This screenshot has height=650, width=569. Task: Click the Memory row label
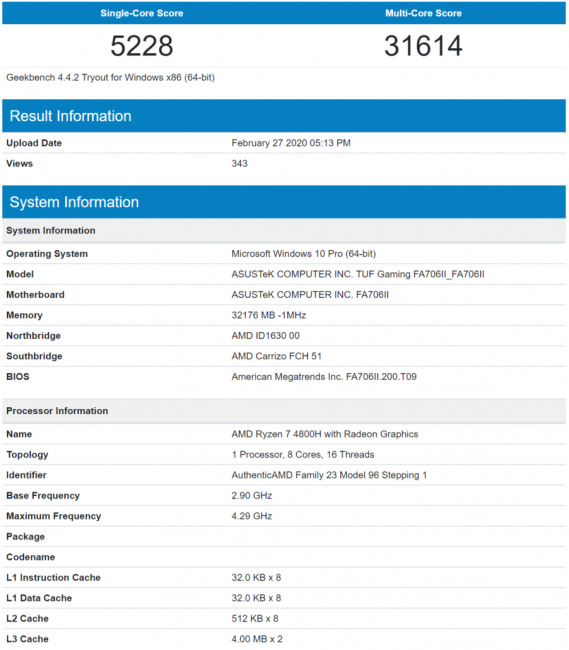coord(24,315)
